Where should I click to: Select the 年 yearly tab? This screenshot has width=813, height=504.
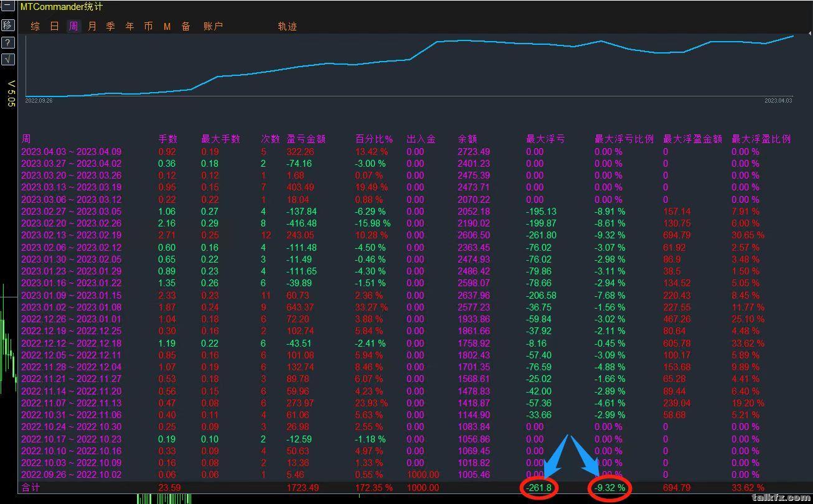pyautogui.click(x=129, y=26)
